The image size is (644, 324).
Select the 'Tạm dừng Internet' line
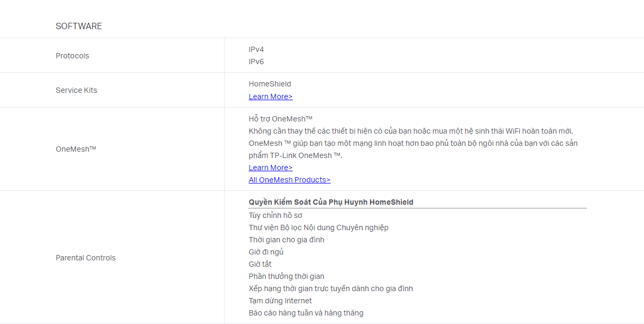(280, 301)
